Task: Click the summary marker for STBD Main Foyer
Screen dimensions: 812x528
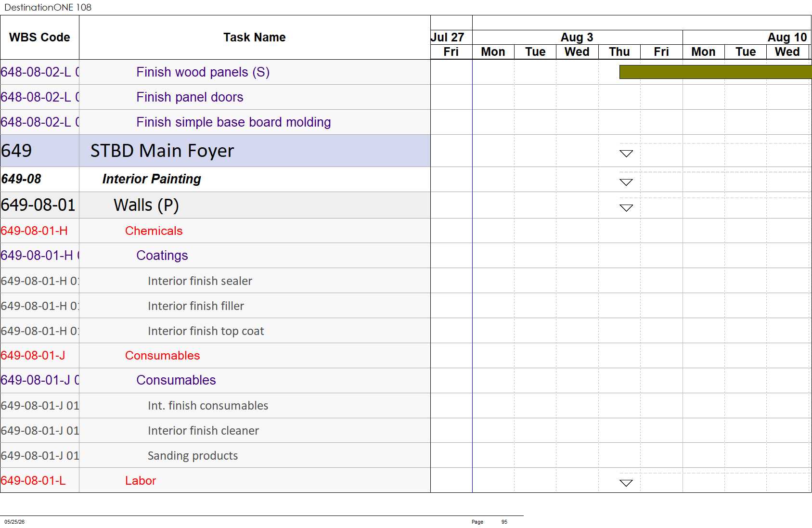Action: 626,154
